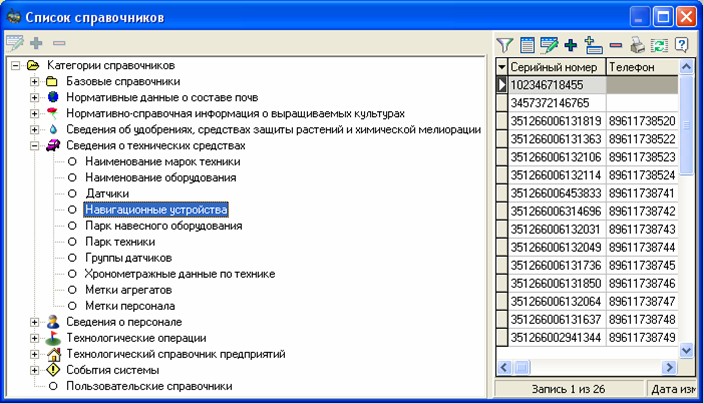This screenshot has width=704, height=404.
Task: Click the horizontal scroll left arrow
Action: click(504, 368)
